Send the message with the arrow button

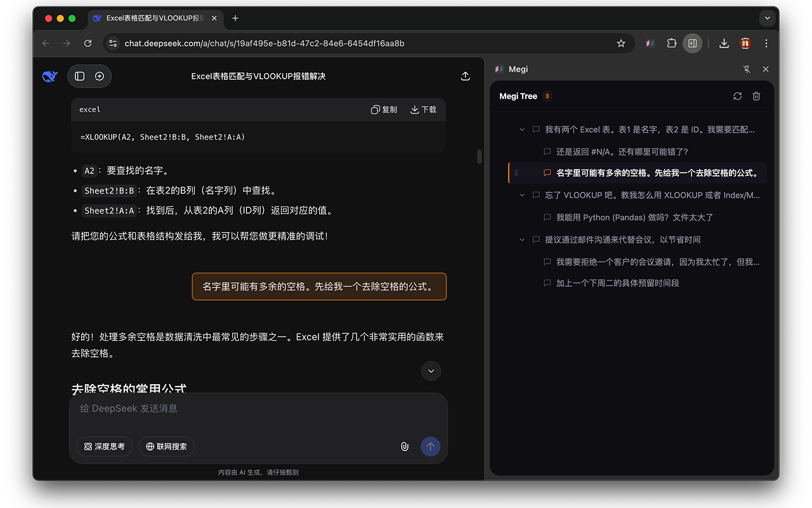tap(430, 446)
